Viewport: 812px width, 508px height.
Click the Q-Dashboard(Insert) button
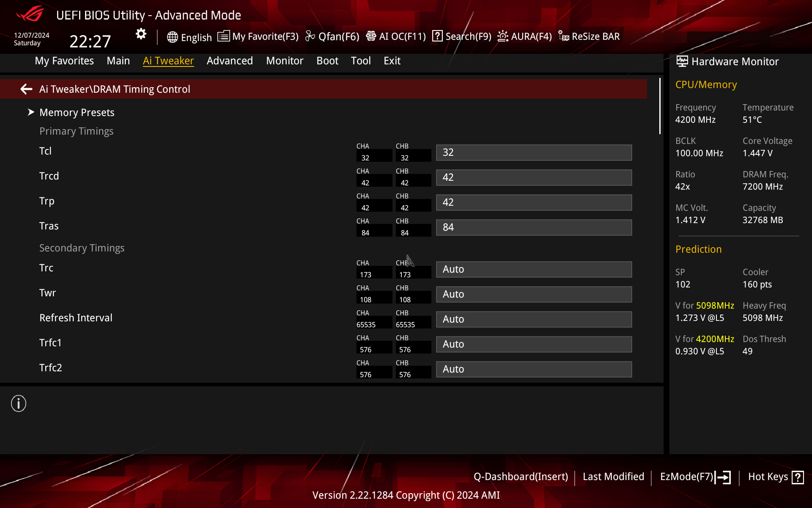pos(521,477)
